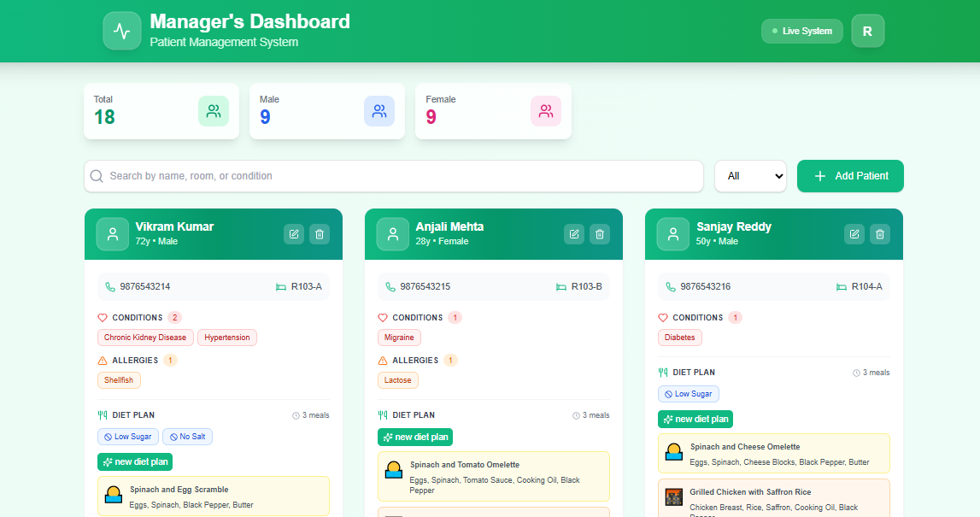Viewport: 980px width, 517px height.
Task: Edit Vikram Kumar's details with the pencil icon
Action: pyautogui.click(x=293, y=233)
